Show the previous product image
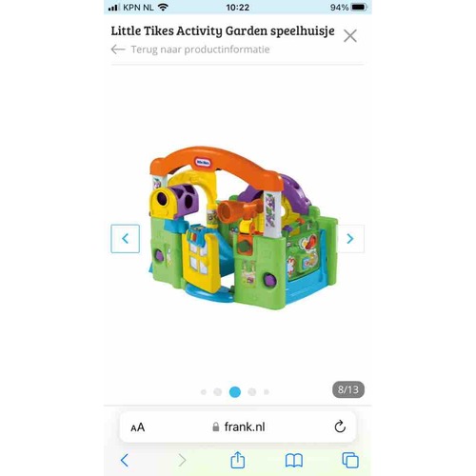 [125, 239]
